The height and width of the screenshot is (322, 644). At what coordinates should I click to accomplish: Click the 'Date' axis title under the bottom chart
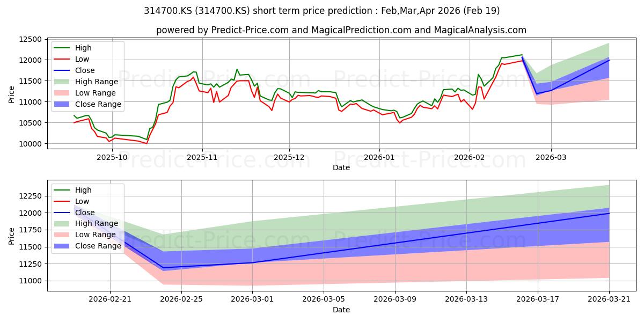tap(341, 310)
